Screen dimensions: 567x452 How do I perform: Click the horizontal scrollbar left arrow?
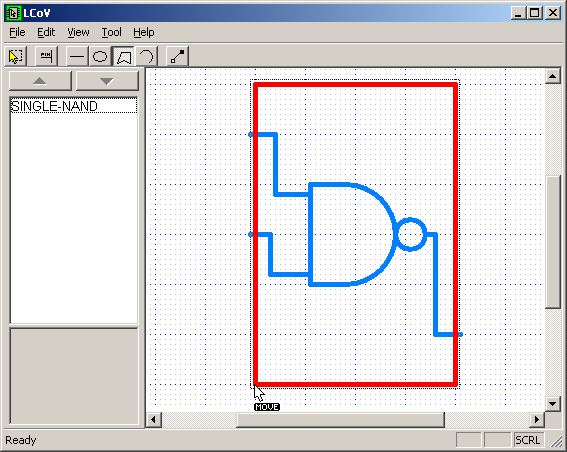[x=153, y=420]
